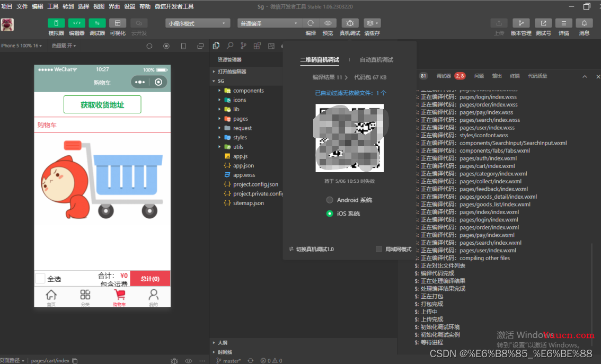This screenshot has width=601, height=364.
Task: Tap the 获取收货地址 button
Action: (102, 104)
